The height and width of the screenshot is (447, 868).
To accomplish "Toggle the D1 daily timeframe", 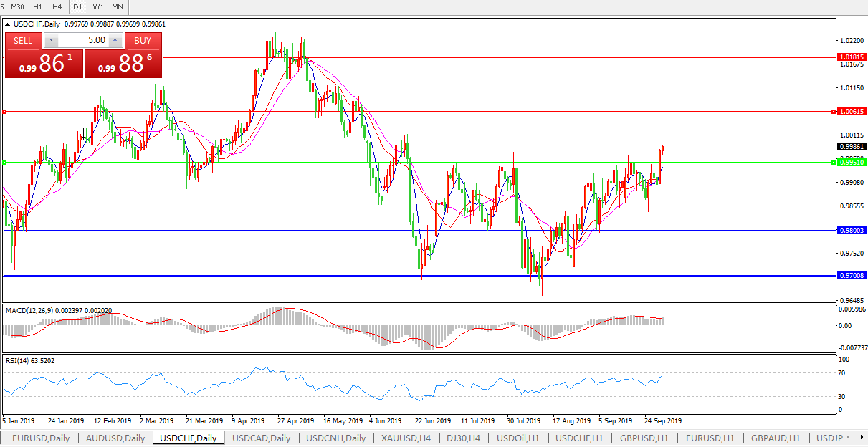I will pyautogui.click(x=78, y=6).
